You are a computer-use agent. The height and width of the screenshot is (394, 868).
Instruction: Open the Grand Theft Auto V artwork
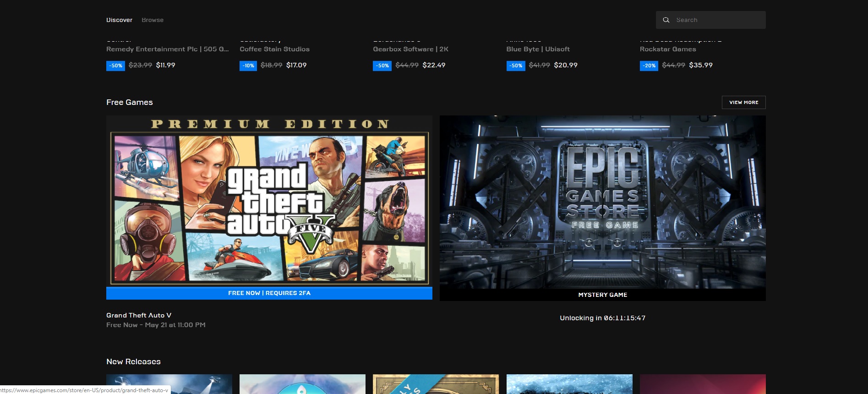coord(269,201)
